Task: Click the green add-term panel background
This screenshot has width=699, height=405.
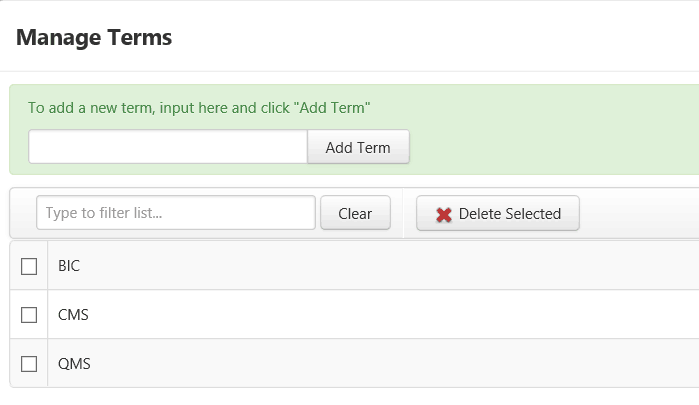Action: [x=553, y=134]
